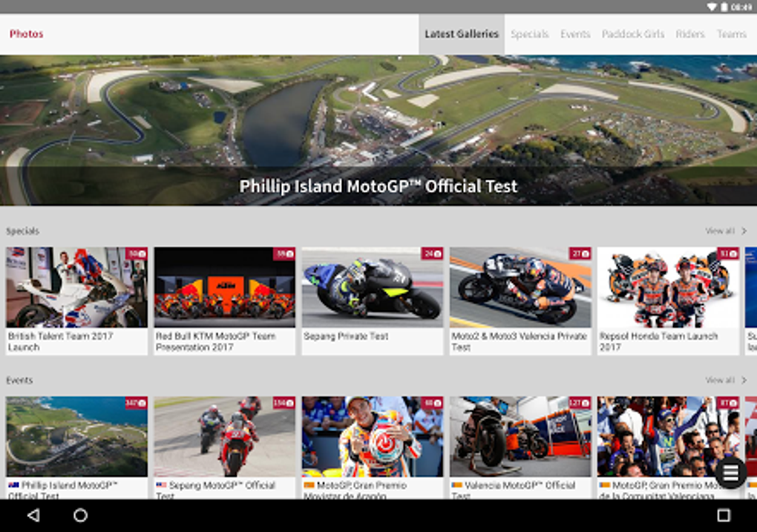Open Gran Premio Movistar de Aragón thumbnail
The image size is (757, 532).
[373, 436]
